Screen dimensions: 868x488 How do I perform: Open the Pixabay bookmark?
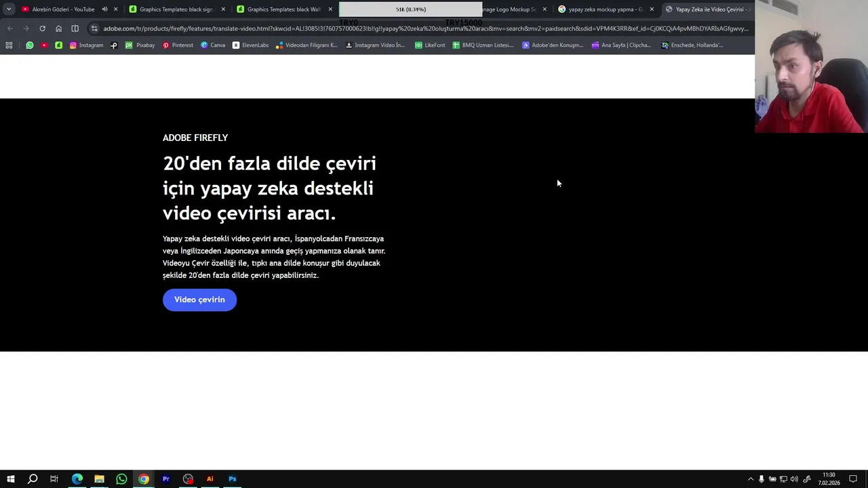pos(140,45)
